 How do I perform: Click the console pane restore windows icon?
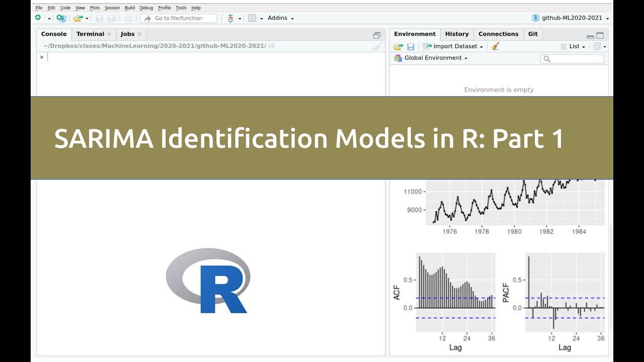click(x=376, y=35)
